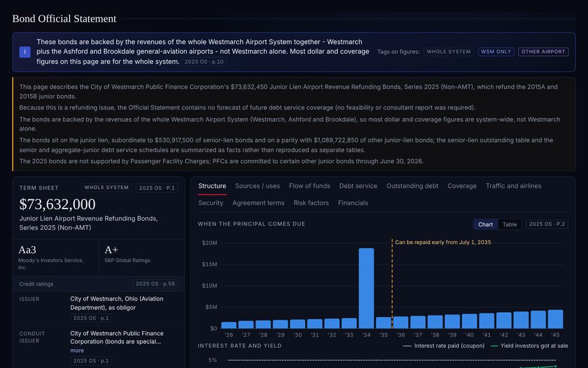This screenshot has height=368, width=588.
Task: Open the Outstanding debt tab
Action: point(412,186)
